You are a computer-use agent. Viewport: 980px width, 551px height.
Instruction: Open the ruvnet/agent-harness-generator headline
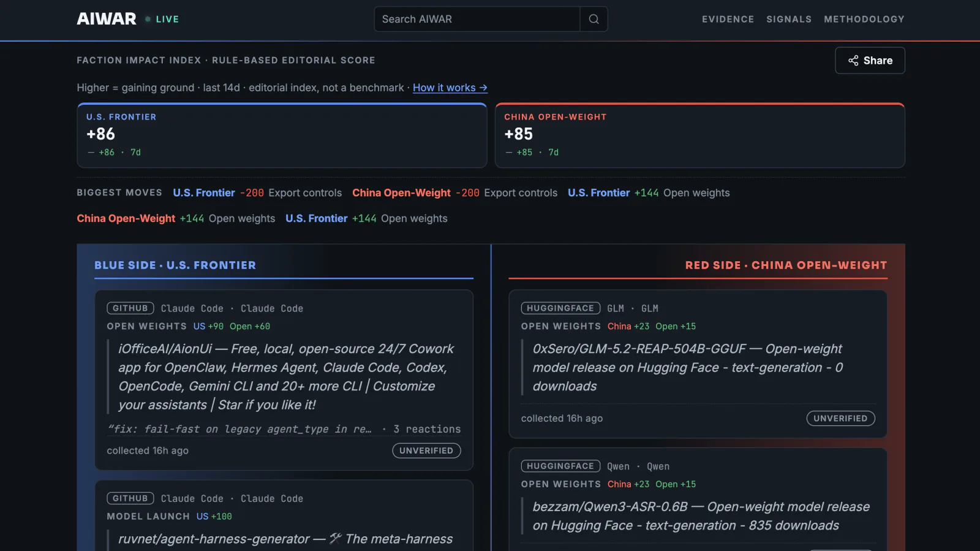[285, 539]
